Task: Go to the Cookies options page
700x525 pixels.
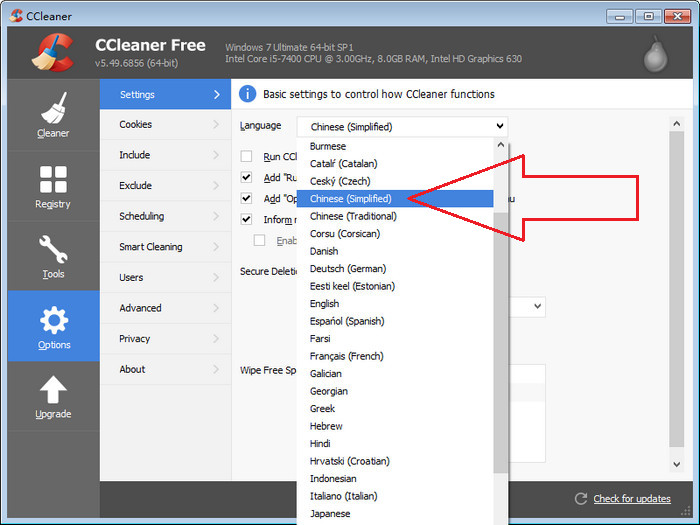Action: pos(166,125)
